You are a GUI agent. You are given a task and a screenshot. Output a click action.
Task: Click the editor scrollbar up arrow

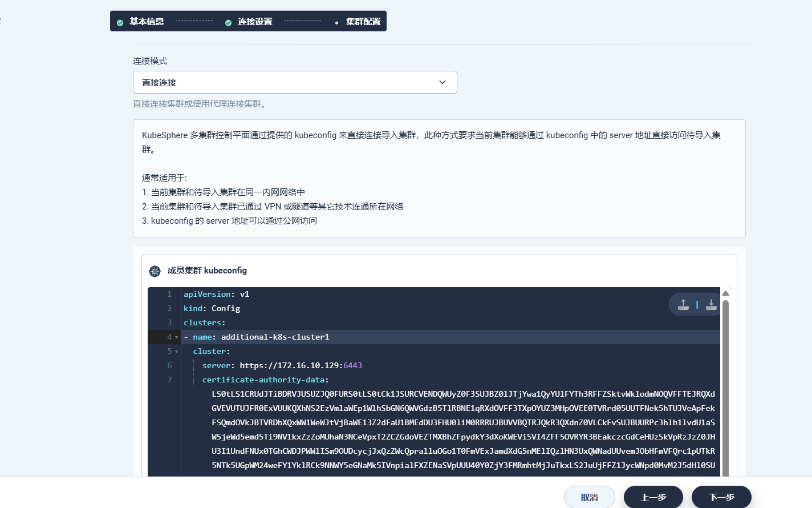coord(725,293)
